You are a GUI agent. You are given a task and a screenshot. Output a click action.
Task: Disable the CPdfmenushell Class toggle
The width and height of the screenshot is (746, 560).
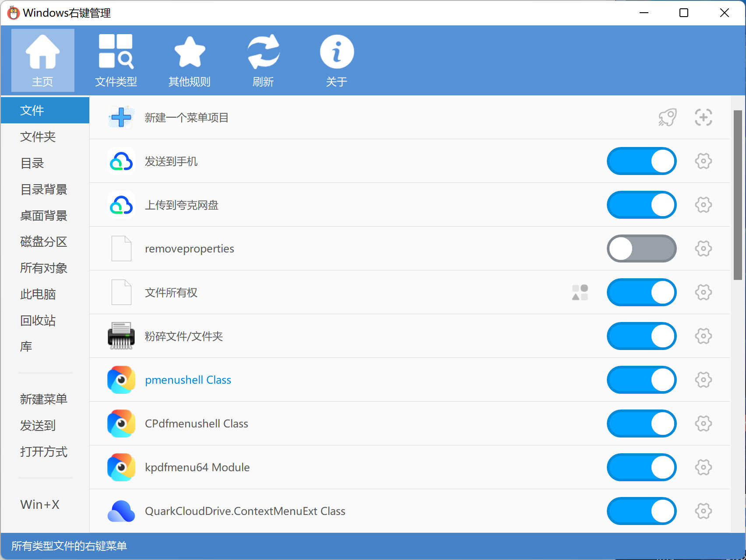pyautogui.click(x=642, y=423)
